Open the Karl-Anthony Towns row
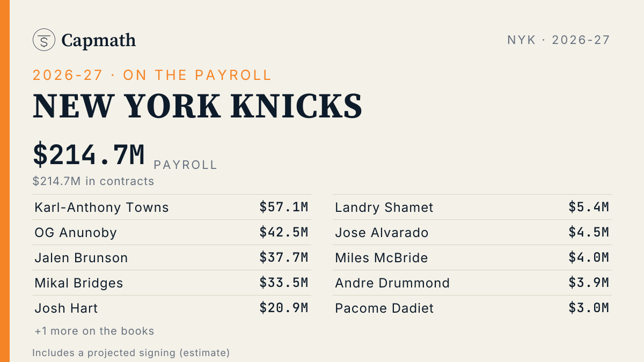The width and height of the screenshot is (644, 362). pyautogui.click(x=172, y=207)
